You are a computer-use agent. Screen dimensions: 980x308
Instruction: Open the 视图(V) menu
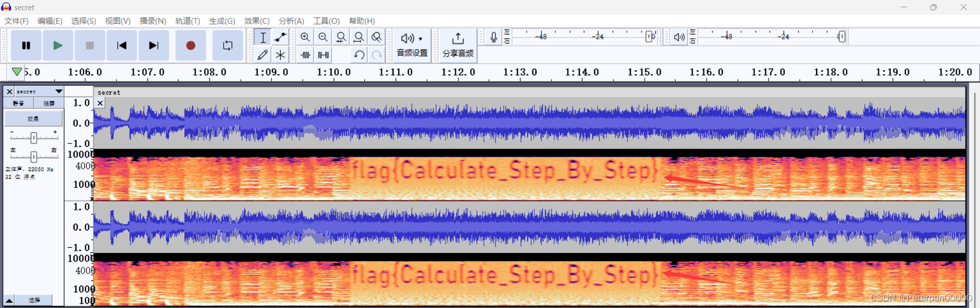point(117,21)
